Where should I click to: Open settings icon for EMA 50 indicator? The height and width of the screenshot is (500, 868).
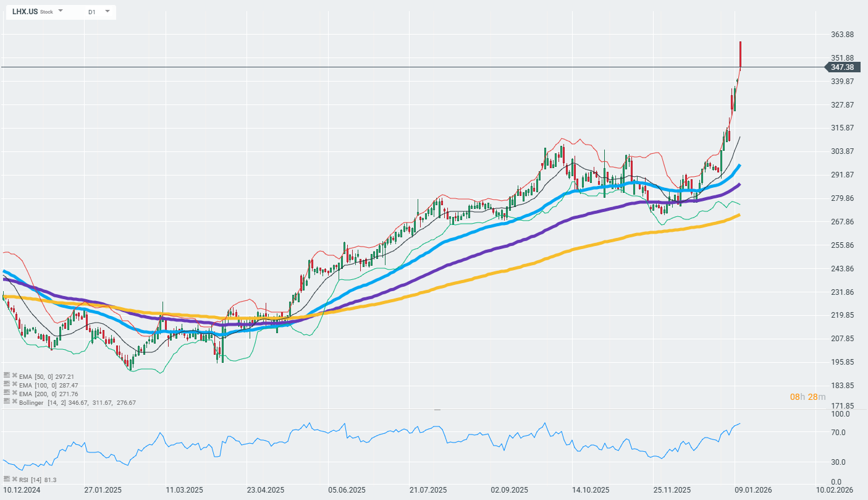(x=7, y=375)
